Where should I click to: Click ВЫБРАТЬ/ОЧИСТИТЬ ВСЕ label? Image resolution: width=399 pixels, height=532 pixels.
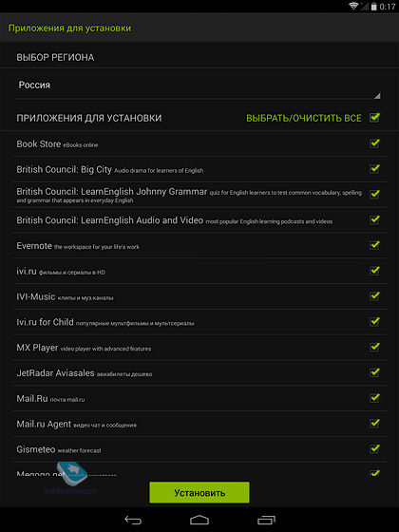(304, 118)
